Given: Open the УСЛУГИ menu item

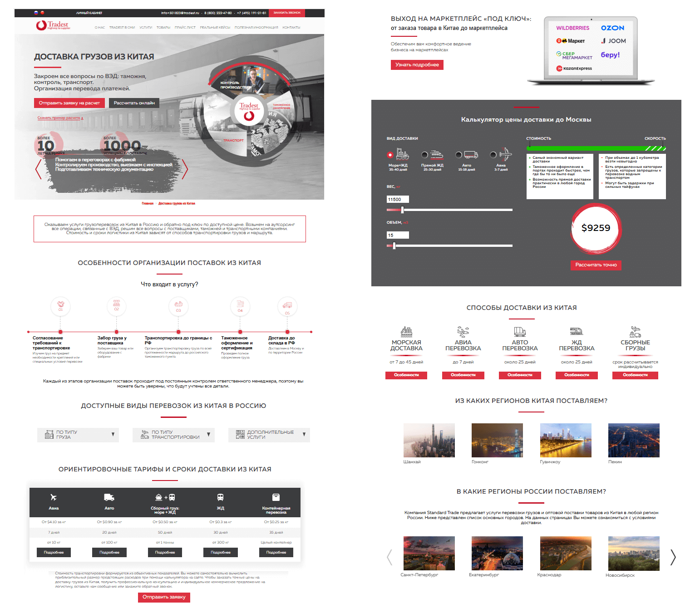Looking at the screenshot, I should (146, 28).
